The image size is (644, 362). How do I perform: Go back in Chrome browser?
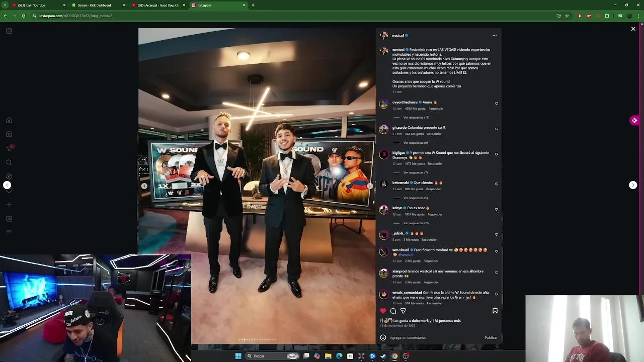pyautogui.click(x=5, y=16)
